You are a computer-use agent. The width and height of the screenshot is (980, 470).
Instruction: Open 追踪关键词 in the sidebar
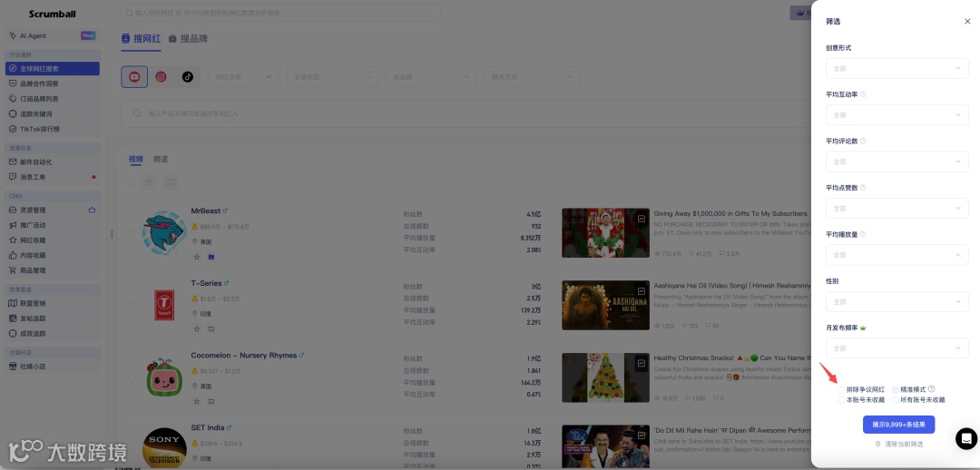point(53,113)
